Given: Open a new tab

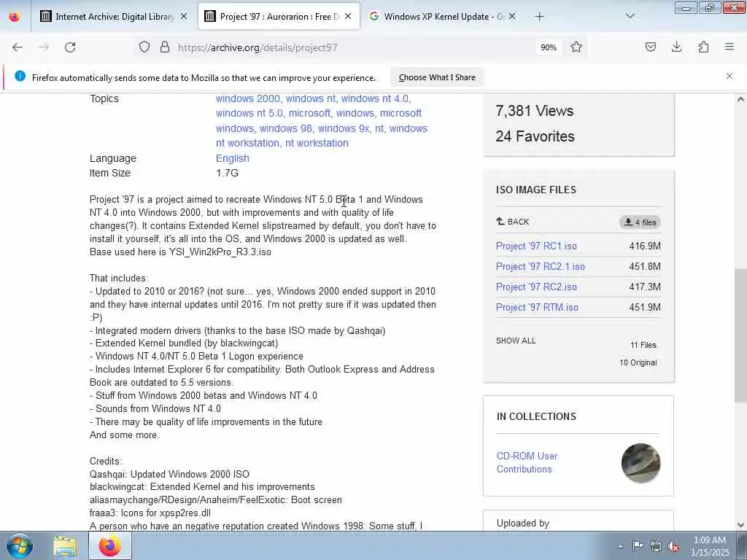Looking at the screenshot, I should [x=539, y=17].
